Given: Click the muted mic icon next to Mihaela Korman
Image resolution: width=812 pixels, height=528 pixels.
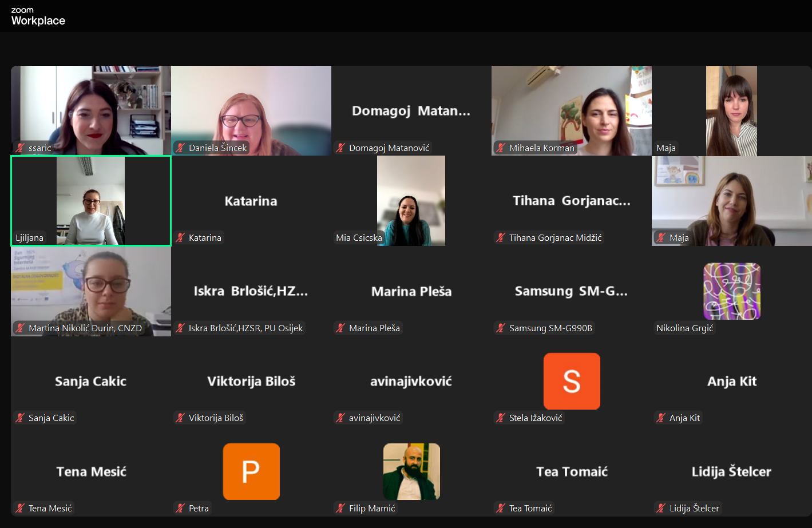Looking at the screenshot, I should (x=501, y=148).
